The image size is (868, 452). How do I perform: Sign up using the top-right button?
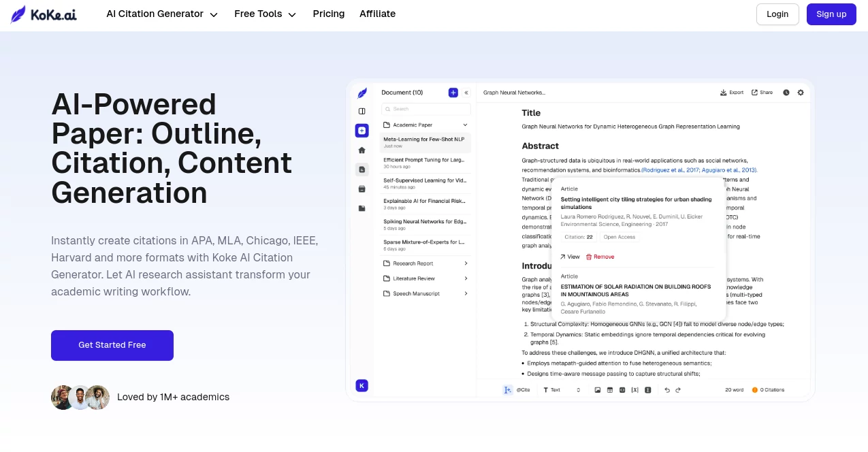click(831, 14)
